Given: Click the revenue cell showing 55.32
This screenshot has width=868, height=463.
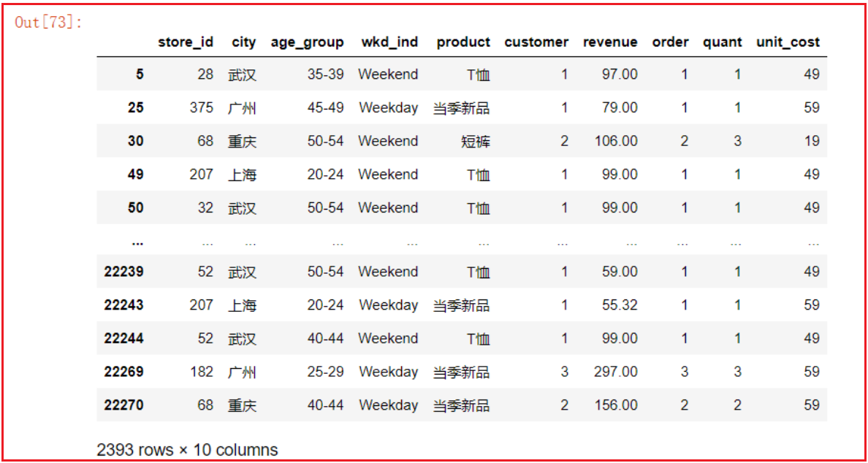Looking at the screenshot, I should [x=620, y=305].
